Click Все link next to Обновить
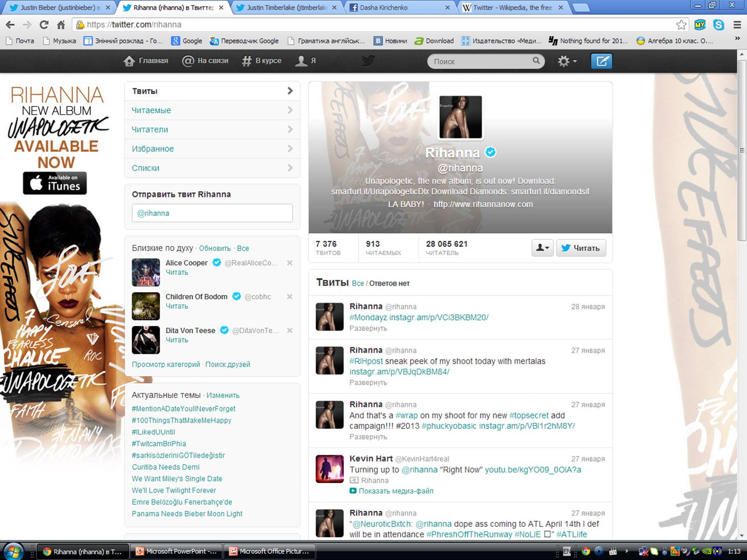Viewport: 747px width, 560px height. [x=243, y=248]
